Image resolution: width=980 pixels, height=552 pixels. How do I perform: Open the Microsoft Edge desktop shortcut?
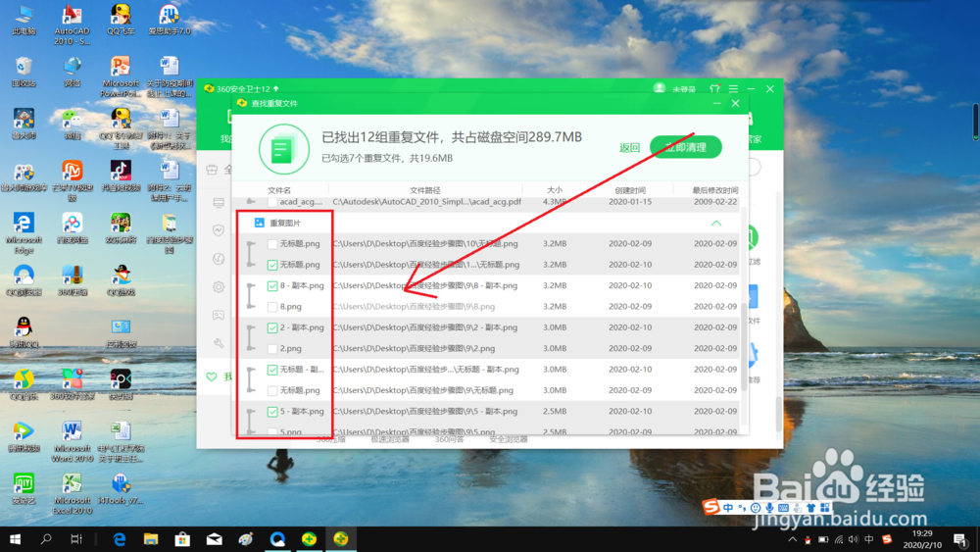click(24, 232)
